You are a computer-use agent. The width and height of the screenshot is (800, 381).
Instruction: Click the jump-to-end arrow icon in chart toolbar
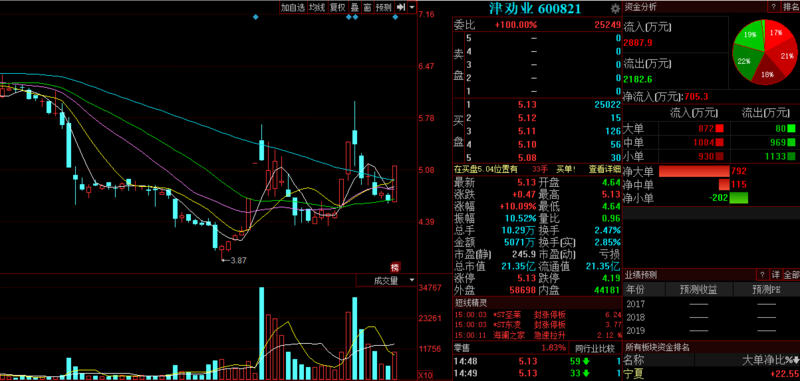401,7
